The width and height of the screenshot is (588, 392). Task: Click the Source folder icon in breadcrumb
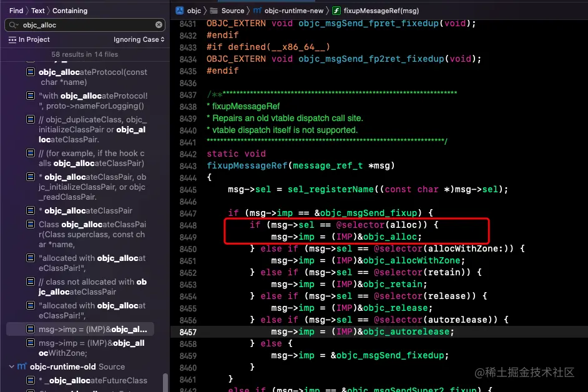click(x=213, y=11)
